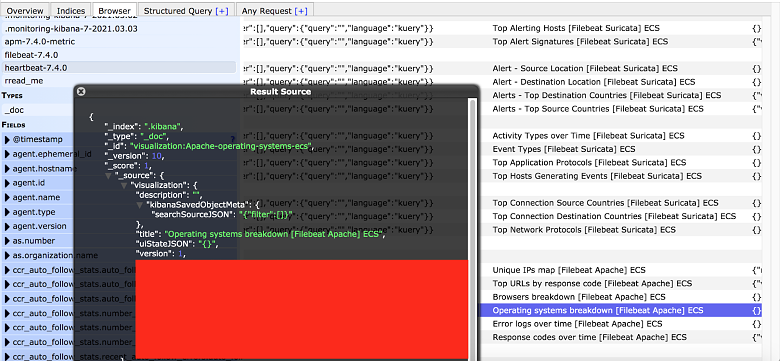Image resolution: width=780 pixels, height=361 pixels.
Task: Click Browsers breakdown [Filebeat Apache] row
Action: [x=579, y=297]
